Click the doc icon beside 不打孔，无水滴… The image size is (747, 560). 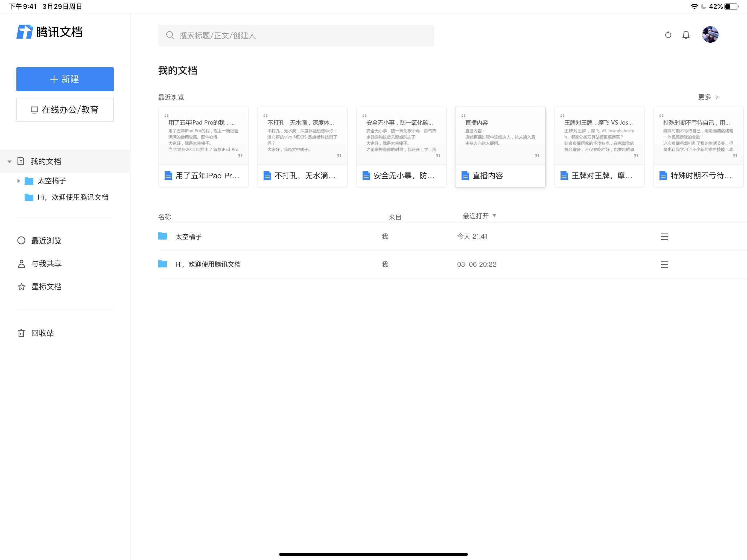267,175
